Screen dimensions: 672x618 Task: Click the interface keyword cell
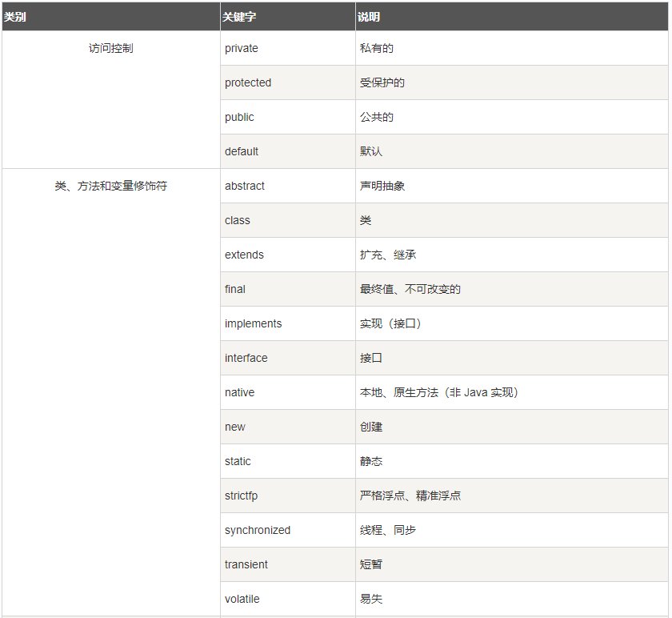point(287,358)
